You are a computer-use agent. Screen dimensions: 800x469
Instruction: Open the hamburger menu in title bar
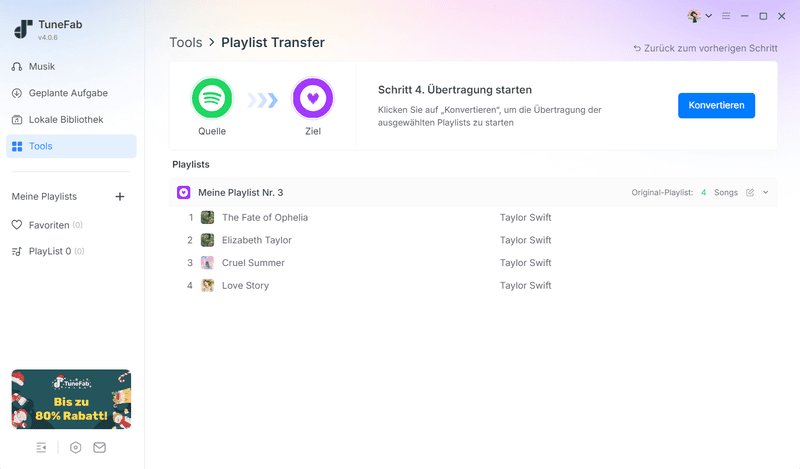tap(726, 16)
